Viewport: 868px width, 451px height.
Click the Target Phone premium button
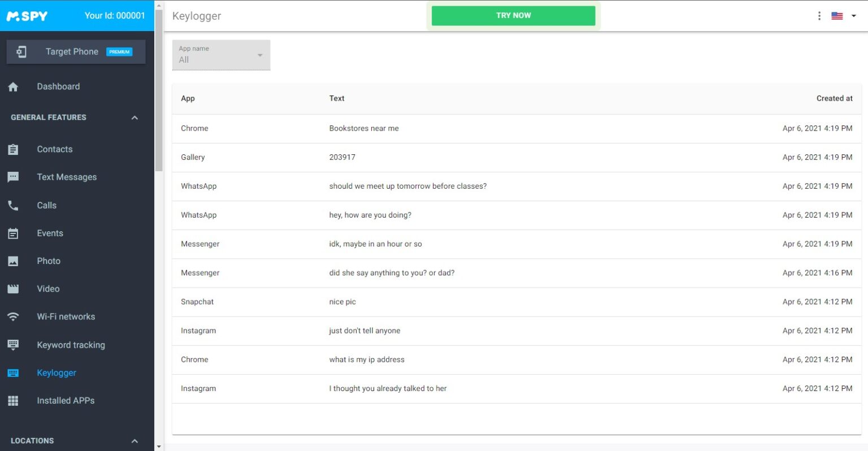(x=76, y=51)
